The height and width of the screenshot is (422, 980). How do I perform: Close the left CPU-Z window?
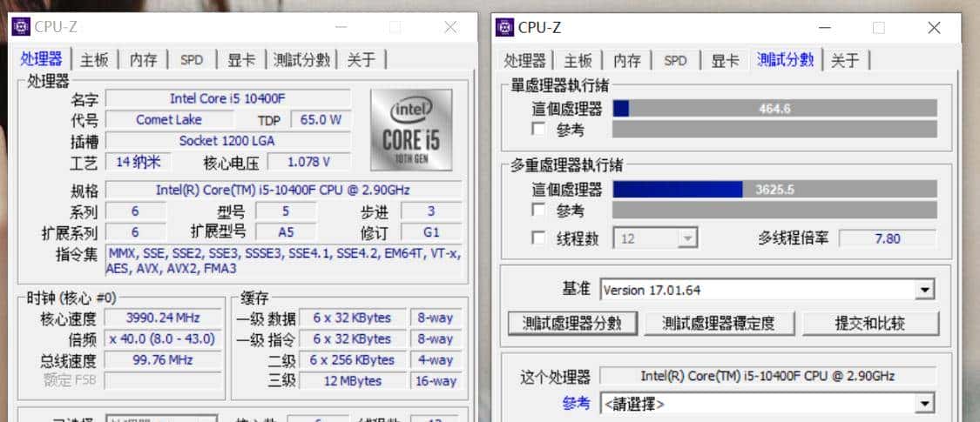(x=450, y=27)
